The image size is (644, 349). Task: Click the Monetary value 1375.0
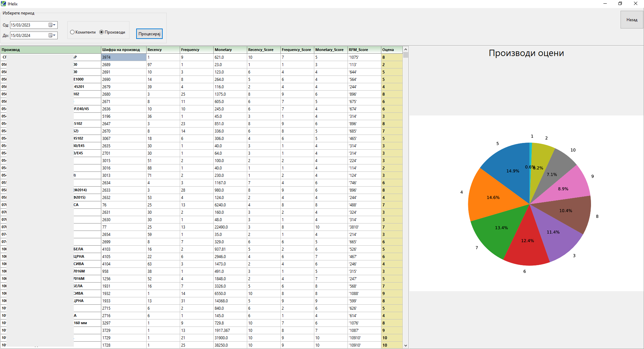pos(230,94)
